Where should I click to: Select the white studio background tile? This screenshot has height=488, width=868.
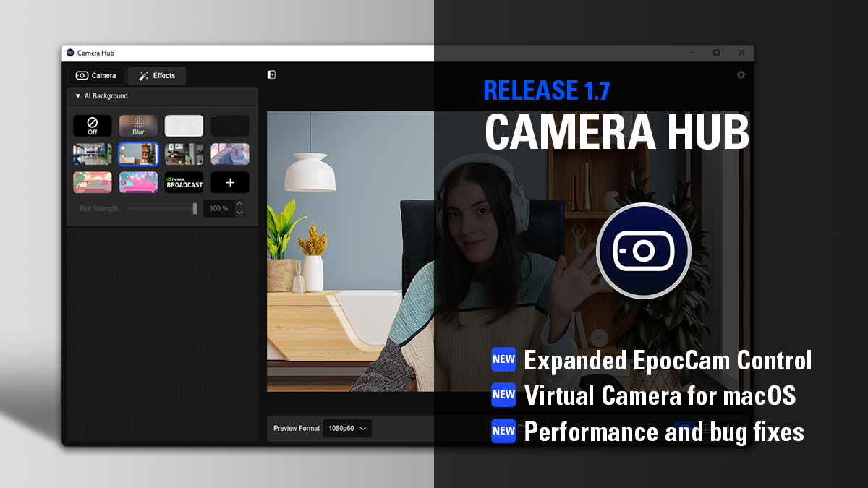[x=184, y=126]
